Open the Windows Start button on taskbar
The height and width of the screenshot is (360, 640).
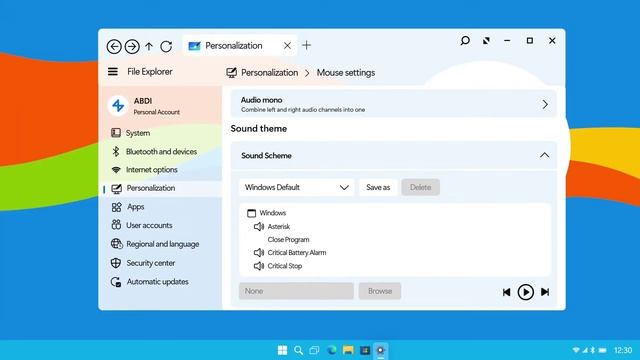(x=282, y=350)
